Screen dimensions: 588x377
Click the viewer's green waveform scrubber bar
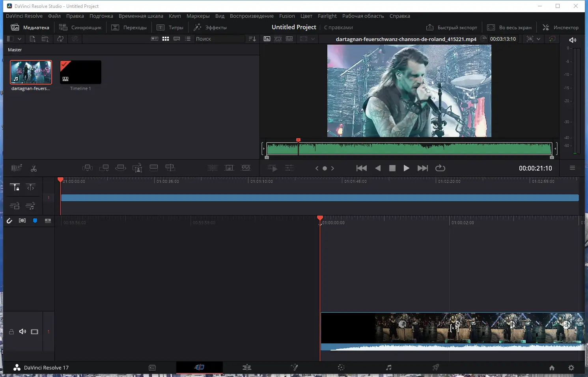tap(409, 149)
